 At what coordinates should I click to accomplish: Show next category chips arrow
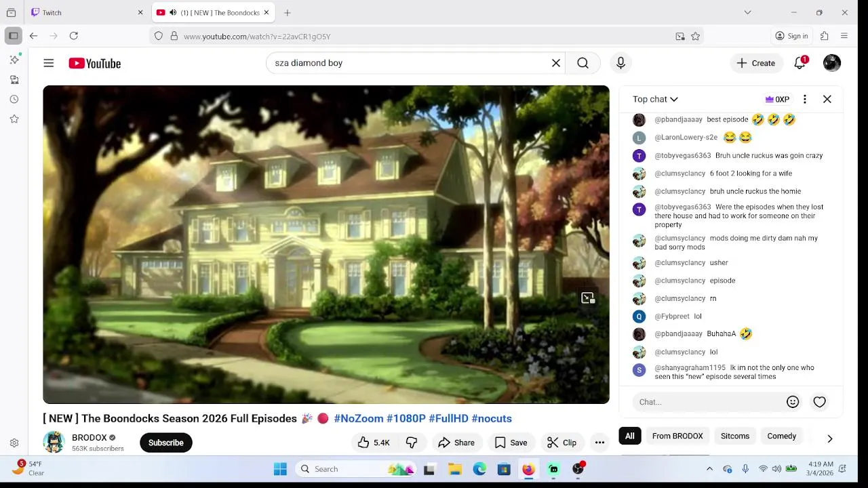click(829, 439)
